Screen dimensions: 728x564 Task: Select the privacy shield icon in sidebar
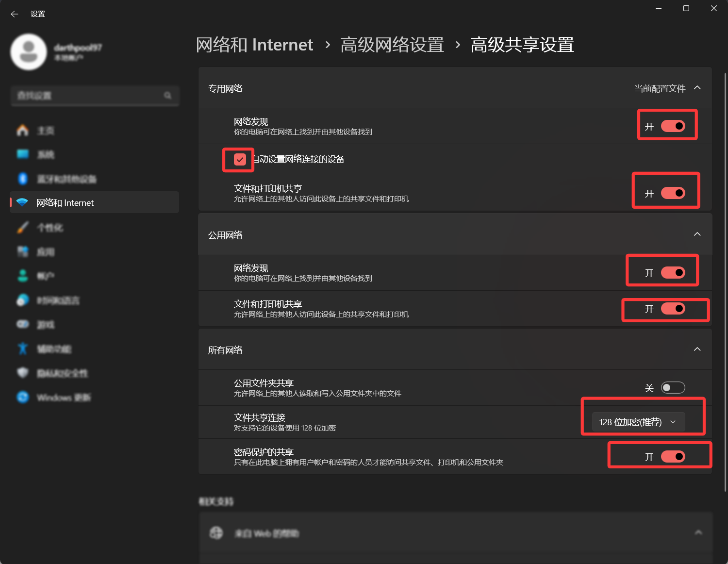pos(23,373)
